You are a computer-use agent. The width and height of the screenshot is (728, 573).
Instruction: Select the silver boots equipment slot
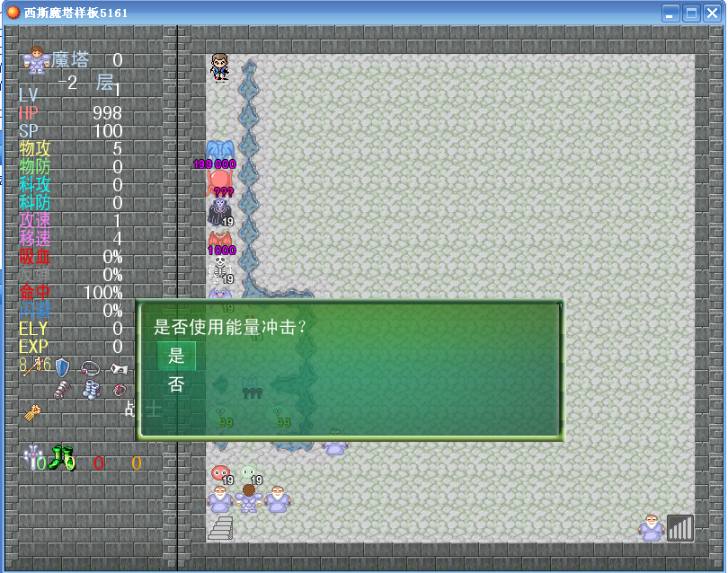click(91, 390)
